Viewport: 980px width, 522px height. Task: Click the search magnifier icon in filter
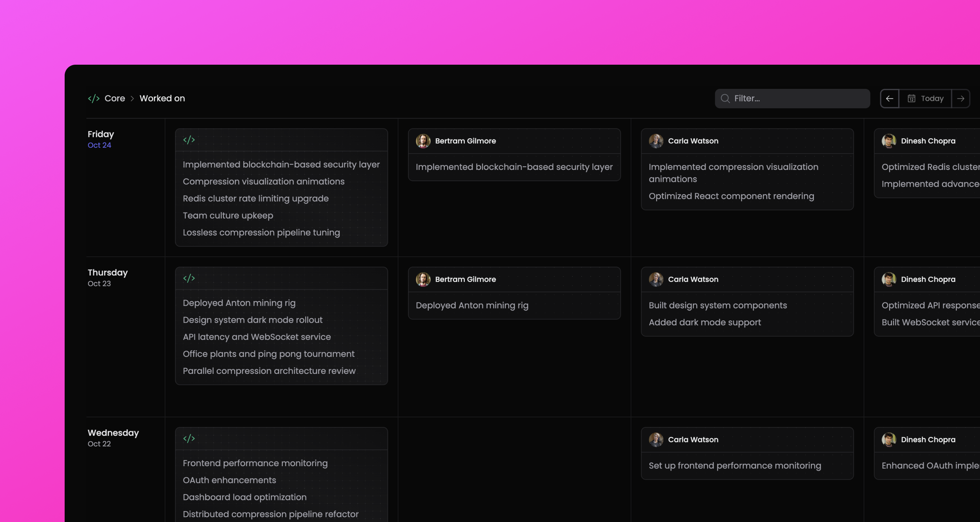click(725, 99)
